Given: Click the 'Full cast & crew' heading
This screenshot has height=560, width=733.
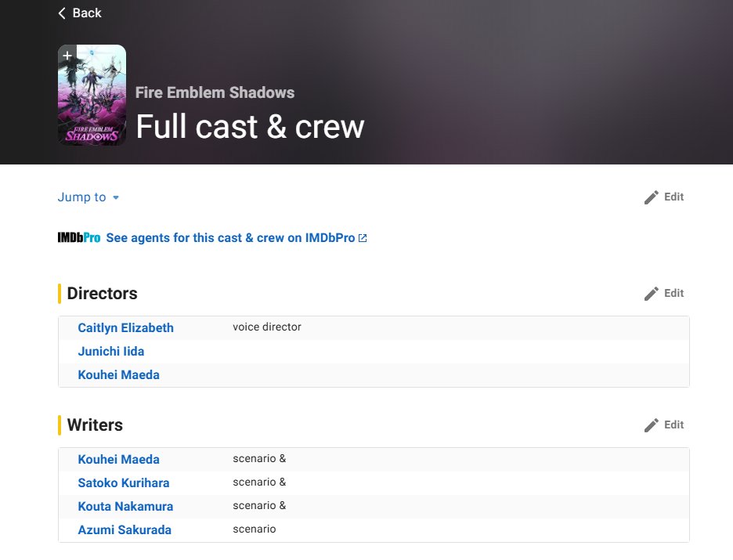Looking at the screenshot, I should click(x=250, y=127).
